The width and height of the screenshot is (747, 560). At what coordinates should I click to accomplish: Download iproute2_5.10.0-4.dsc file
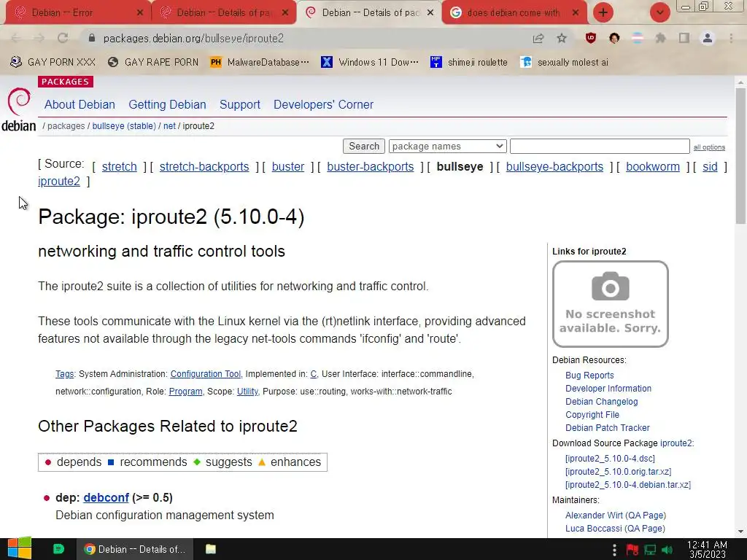(x=610, y=458)
